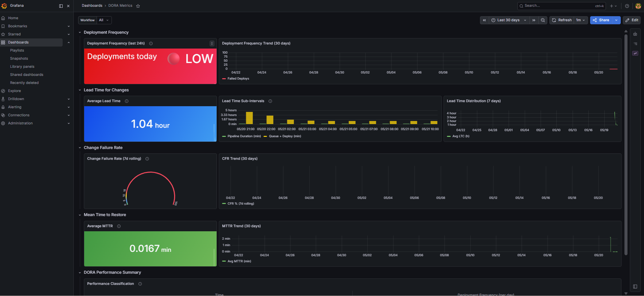This screenshot has height=296, width=644.
Task: Click the Edit dashboard button
Action: [x=632, y=20]
